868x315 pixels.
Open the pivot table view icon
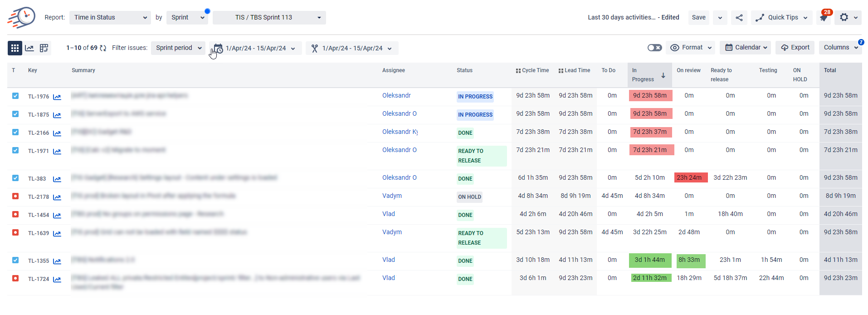[x=44, y=48]
